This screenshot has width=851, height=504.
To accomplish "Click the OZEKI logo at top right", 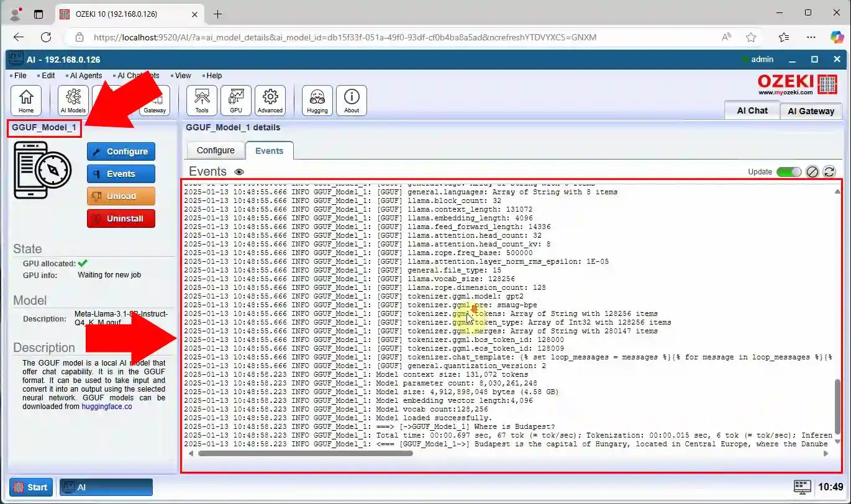I will [797, 84].
